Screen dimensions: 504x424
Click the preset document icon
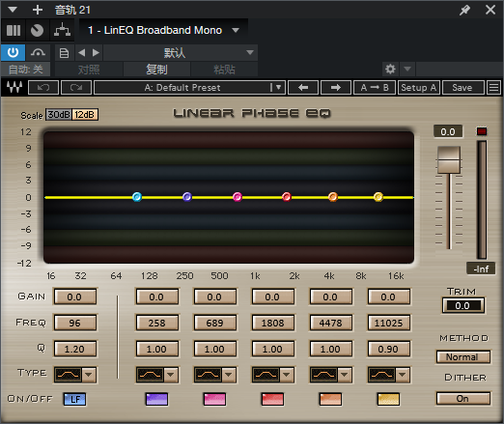tap(64, 53)
